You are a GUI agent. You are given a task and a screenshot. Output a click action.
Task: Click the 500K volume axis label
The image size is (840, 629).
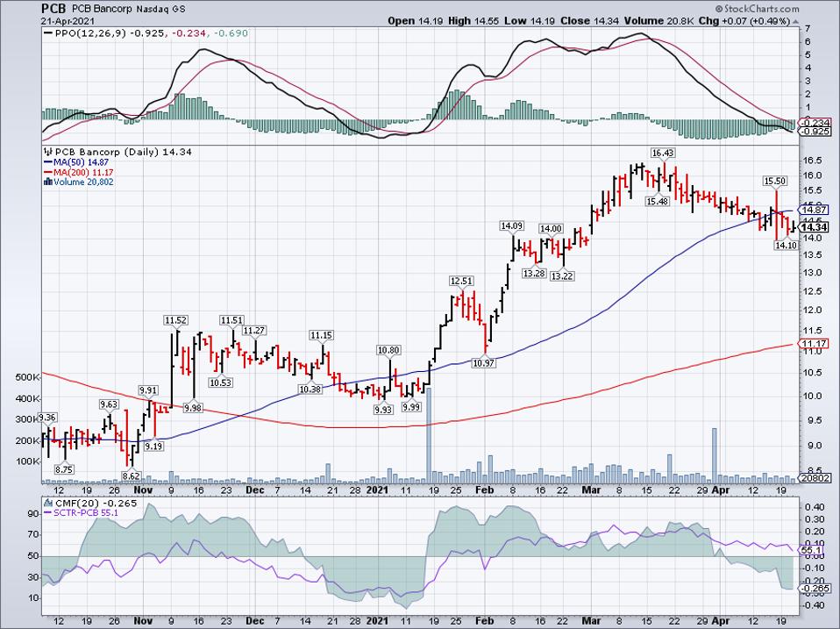[x=28, y=377]
